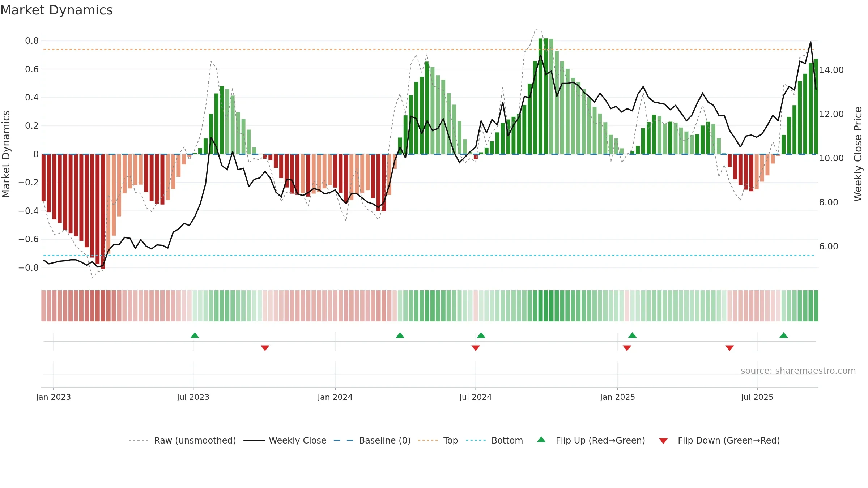868x488 pixels.
Task: Toggle the Top legend entry
Action: coord(438,440)
